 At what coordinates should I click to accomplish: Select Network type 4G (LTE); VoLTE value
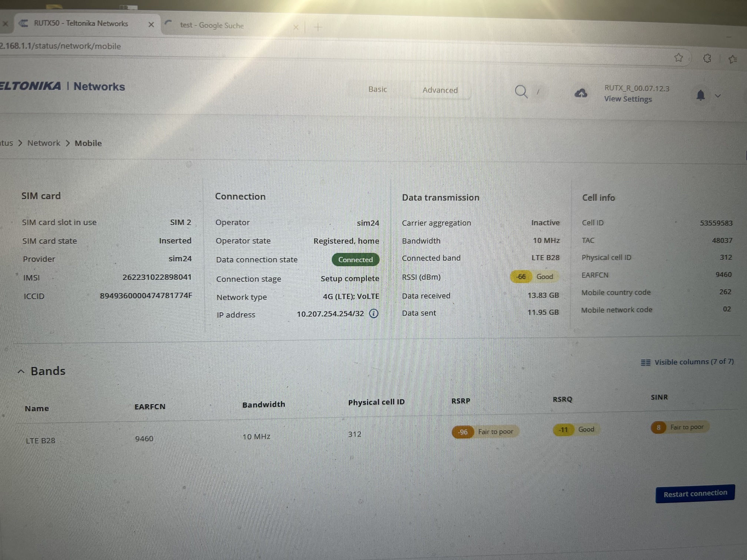pyautogui.click(x=351, y=296)
